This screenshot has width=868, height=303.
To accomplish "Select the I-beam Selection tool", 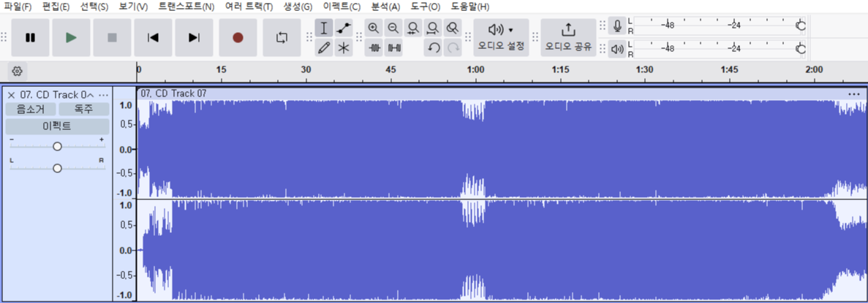I will coord(325,28).
